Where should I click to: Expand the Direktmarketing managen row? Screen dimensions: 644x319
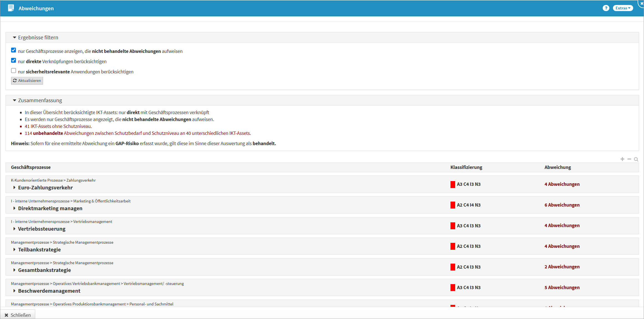tap(14, 209)
